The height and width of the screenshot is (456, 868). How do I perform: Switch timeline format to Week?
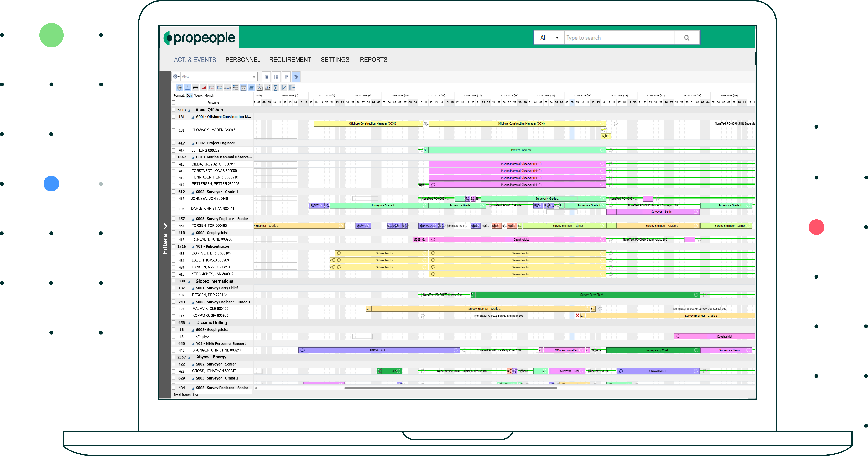click(x=199, y=96)
